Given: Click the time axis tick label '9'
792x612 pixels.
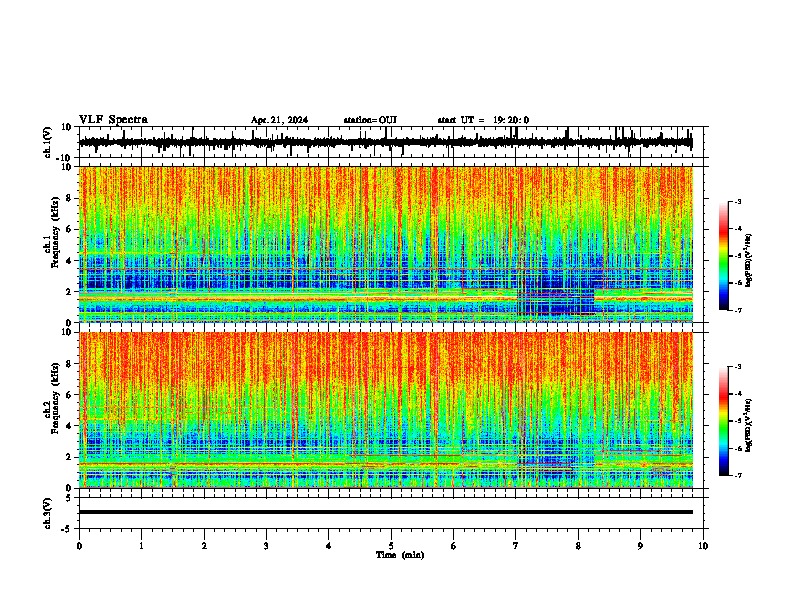Looking at the screenshot, I should [640, 546].
